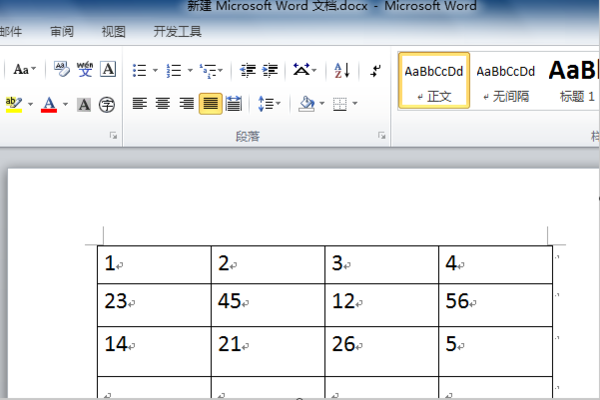
Task: Expand the Shading color dropdown arrow
Action: [322, 103]
